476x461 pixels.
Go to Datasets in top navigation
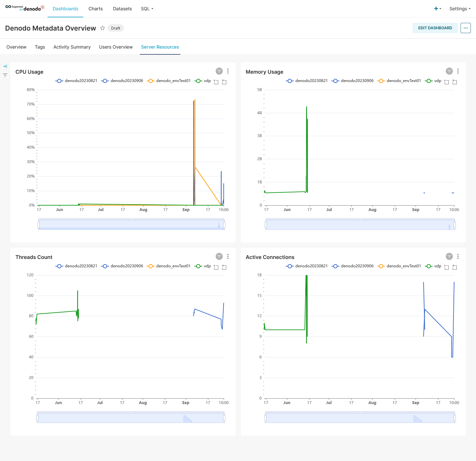point(122,9)
